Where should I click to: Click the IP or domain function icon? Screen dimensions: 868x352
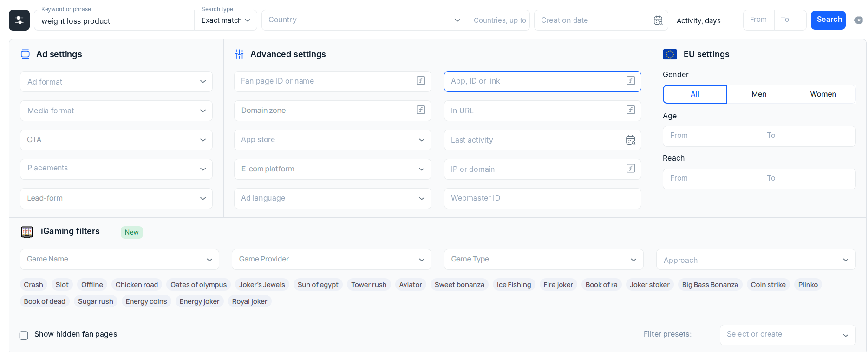(631, 169)
